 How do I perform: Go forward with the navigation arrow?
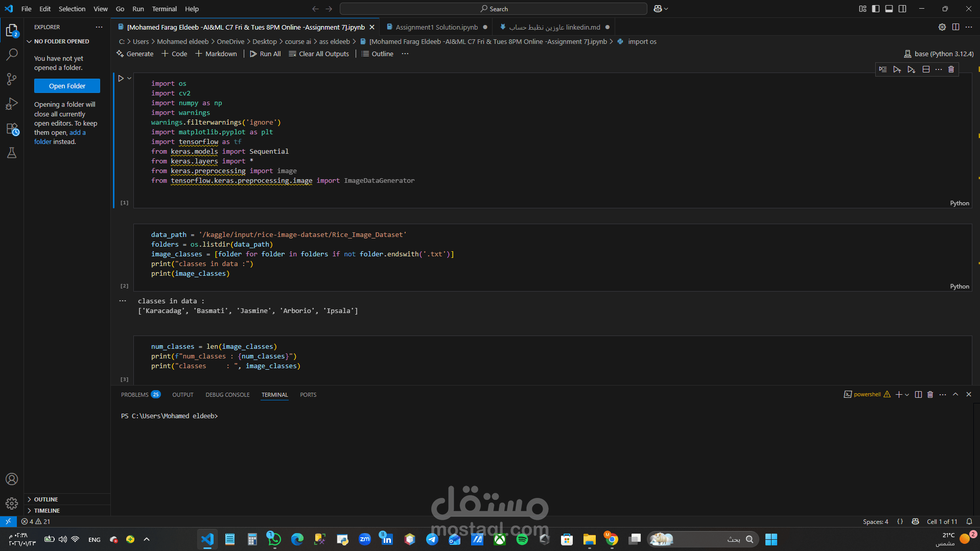[329, 9]
